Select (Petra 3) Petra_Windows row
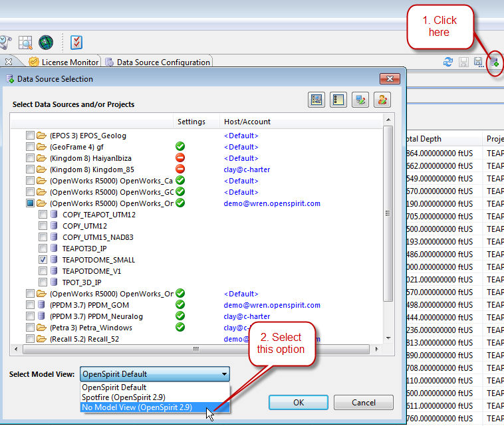This screenshot has height=426, width=504. [x=91, y=328]
